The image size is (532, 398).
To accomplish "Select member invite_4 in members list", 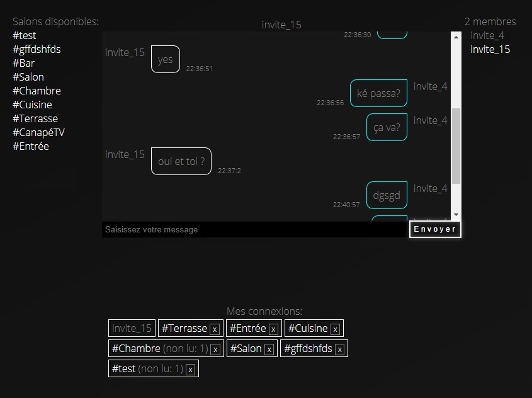I will [x=487, y=35].
